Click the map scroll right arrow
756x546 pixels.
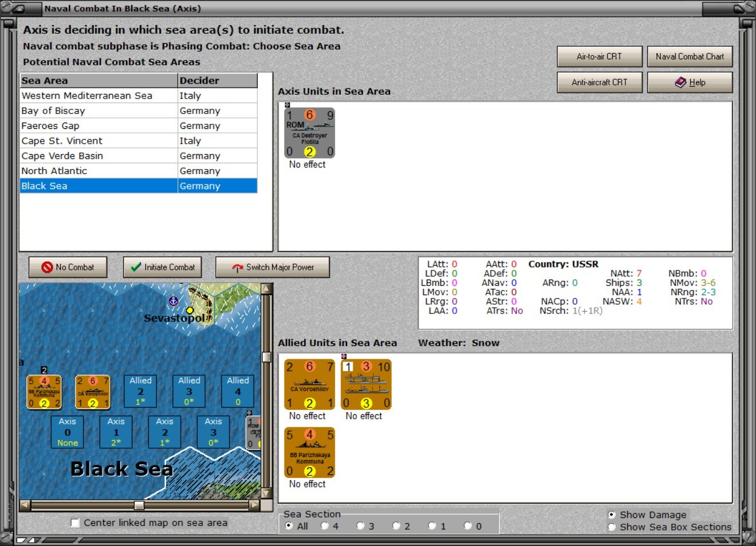coord(255,505)
